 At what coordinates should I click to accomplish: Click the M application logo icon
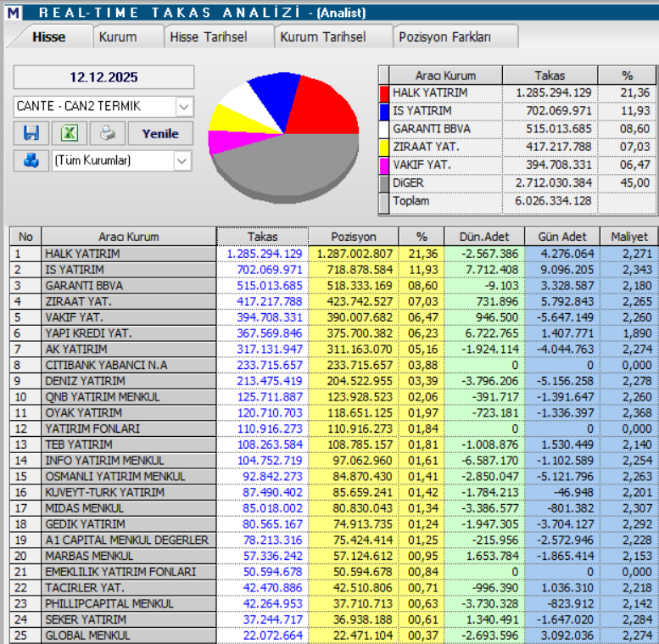pos(14,13)
